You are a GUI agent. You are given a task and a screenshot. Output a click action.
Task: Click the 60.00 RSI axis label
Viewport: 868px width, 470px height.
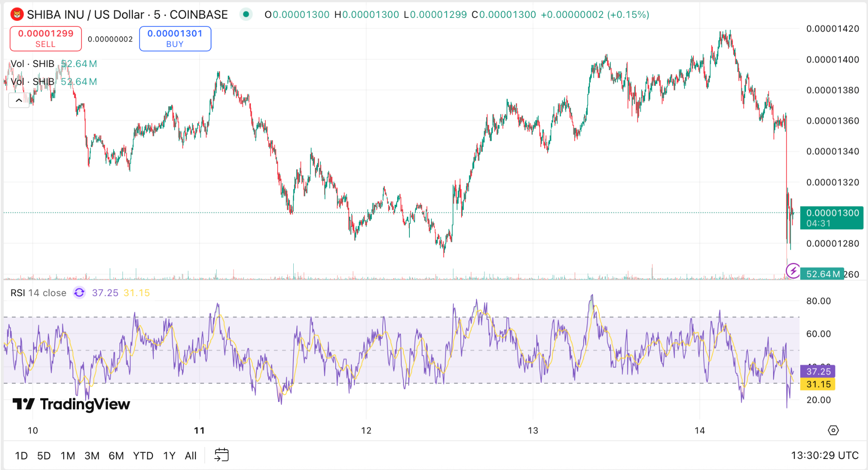coord(818,334)
